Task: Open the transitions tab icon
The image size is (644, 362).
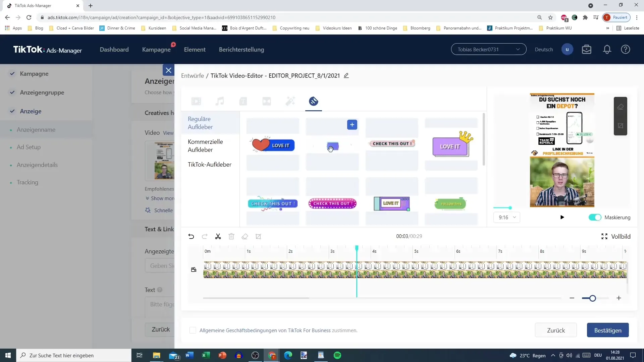Action: [267, 101]
